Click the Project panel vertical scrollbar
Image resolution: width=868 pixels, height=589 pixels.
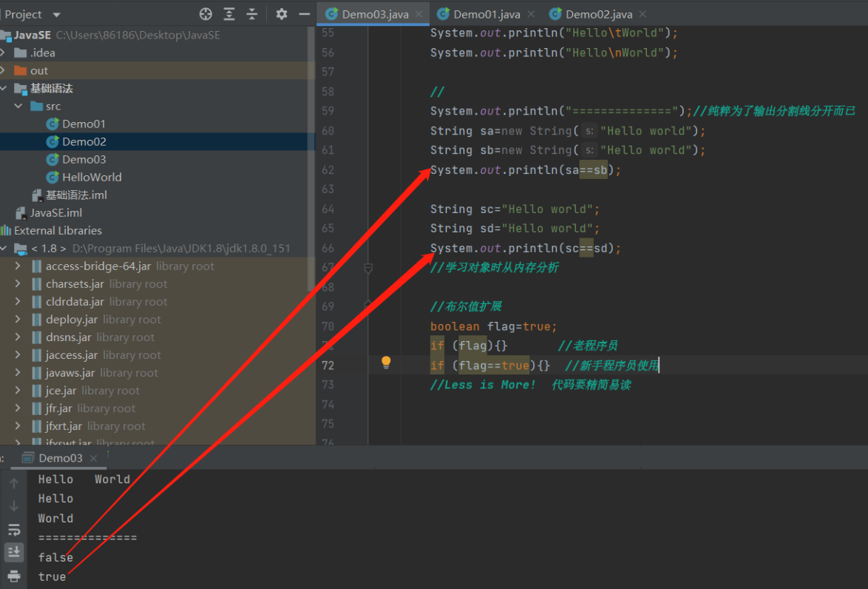(311, 158)
